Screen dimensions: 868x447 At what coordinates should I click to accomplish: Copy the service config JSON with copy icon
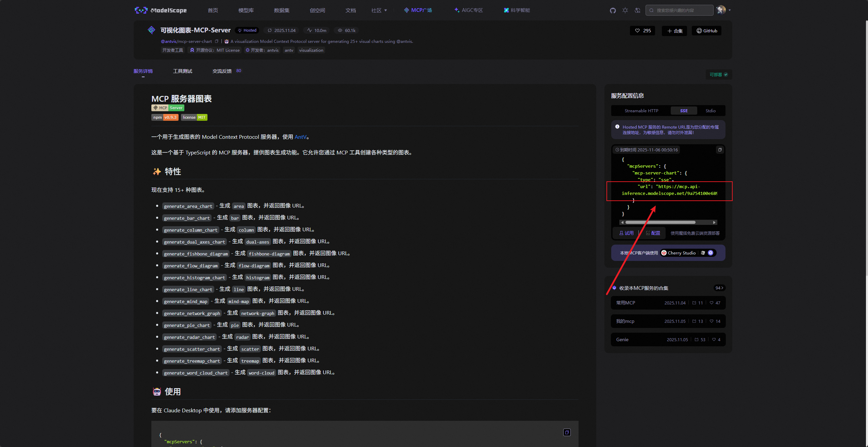coord(720,150)
